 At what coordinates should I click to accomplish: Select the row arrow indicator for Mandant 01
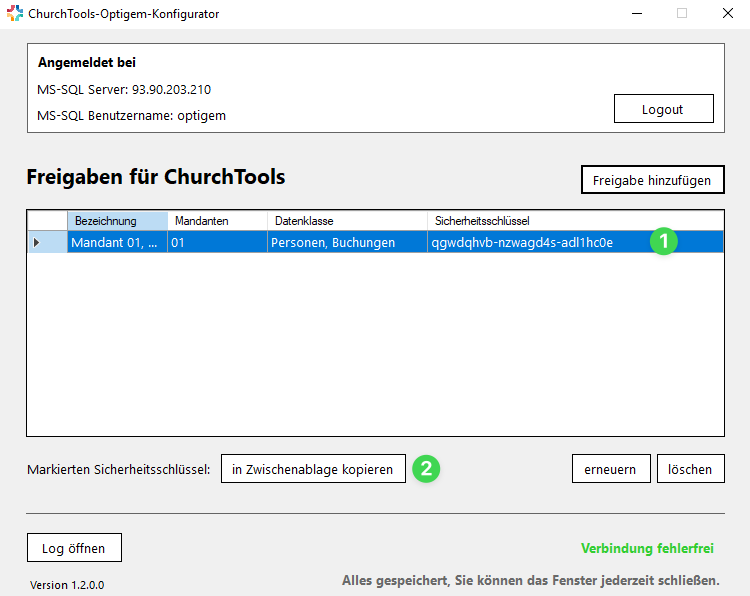pos(47,242)
